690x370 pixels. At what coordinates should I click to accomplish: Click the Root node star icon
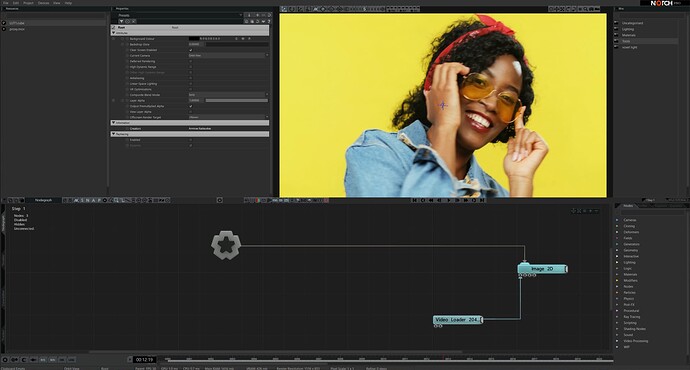[x=226, y=245]
